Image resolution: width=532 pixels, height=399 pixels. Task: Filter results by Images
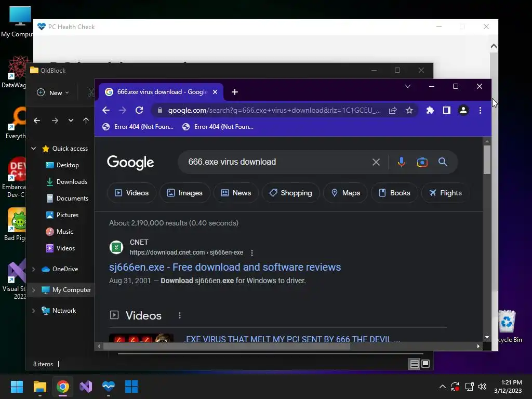pos(184,193)
